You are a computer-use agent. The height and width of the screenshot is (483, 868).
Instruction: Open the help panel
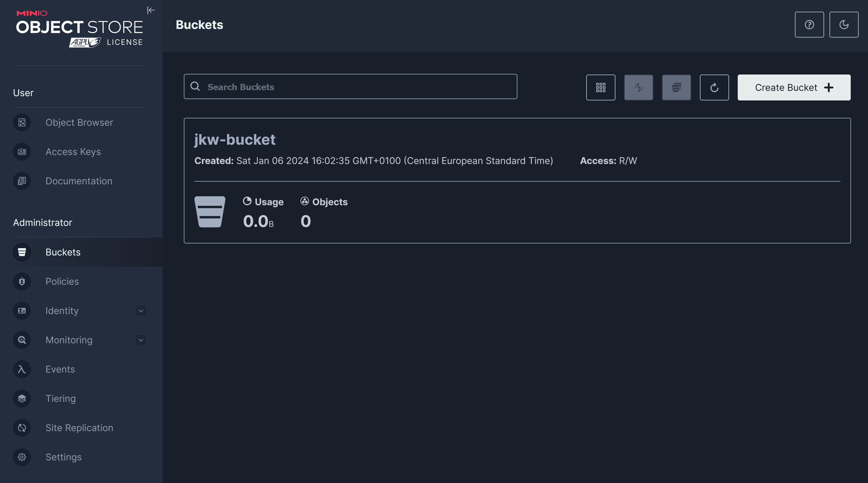point(809,24)
